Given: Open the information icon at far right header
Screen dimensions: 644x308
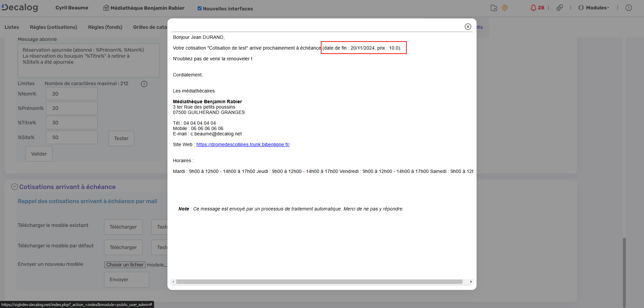Looking at the screenshot, I should tap(629, 8).
